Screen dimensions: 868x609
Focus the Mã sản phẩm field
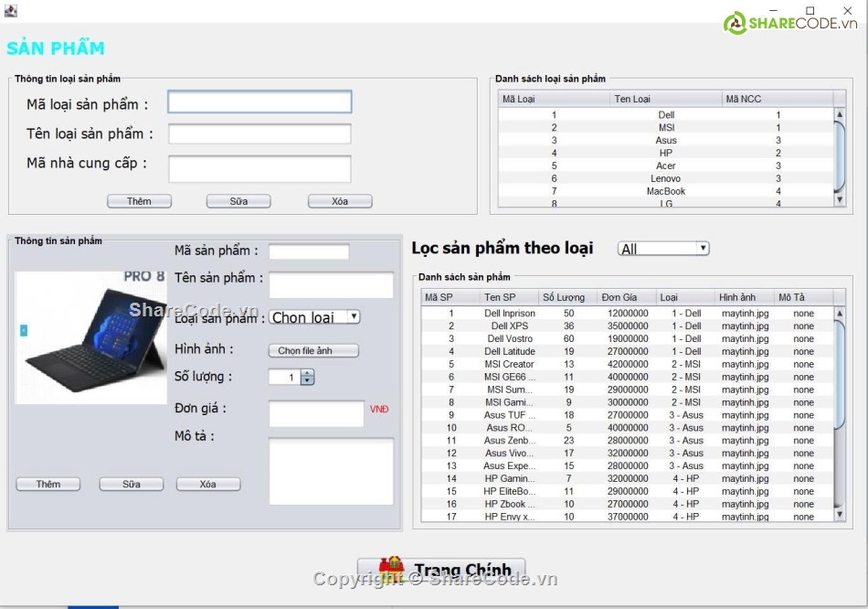[309, 251]
